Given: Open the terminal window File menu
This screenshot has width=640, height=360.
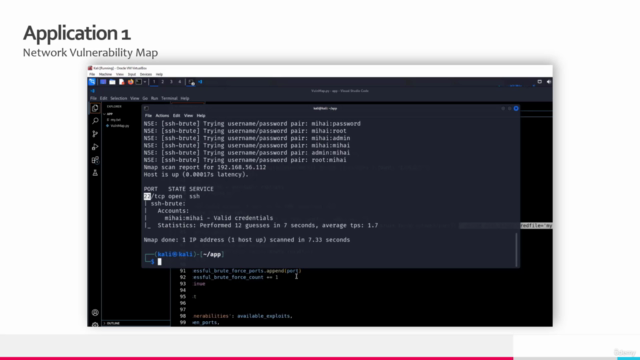Looking at the screenshot, I should [x=148, y=116].
